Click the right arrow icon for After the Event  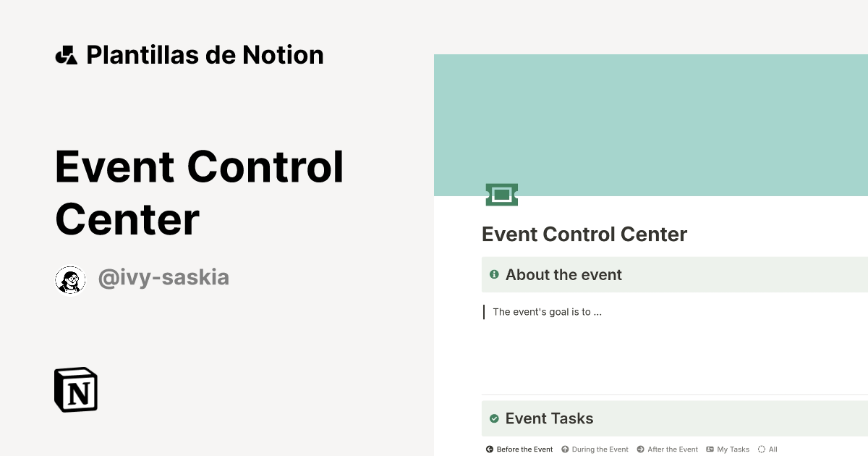tap(640, 449)
